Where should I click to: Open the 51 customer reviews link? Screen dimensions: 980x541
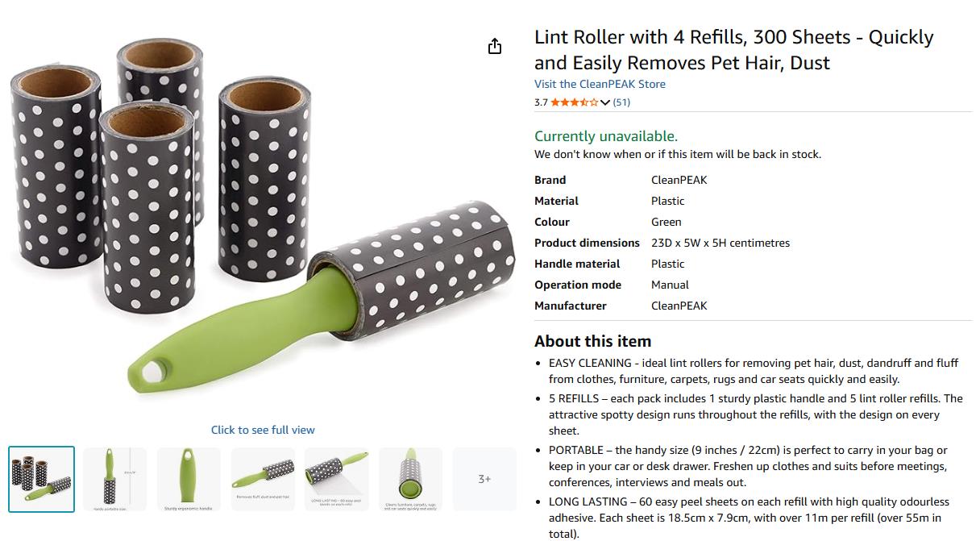point(621,102)
